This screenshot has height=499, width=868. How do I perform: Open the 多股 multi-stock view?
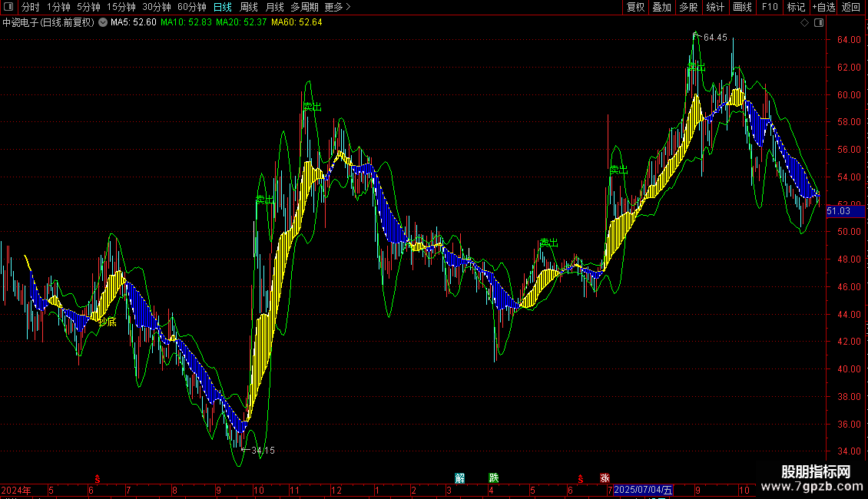coord(688,7)
